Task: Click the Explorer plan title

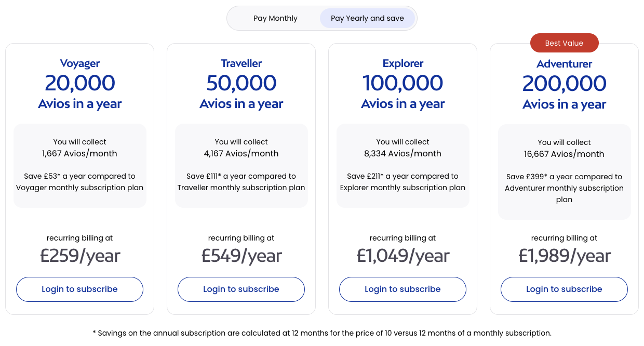Action: pyautogui.click(x=403, y=63)
